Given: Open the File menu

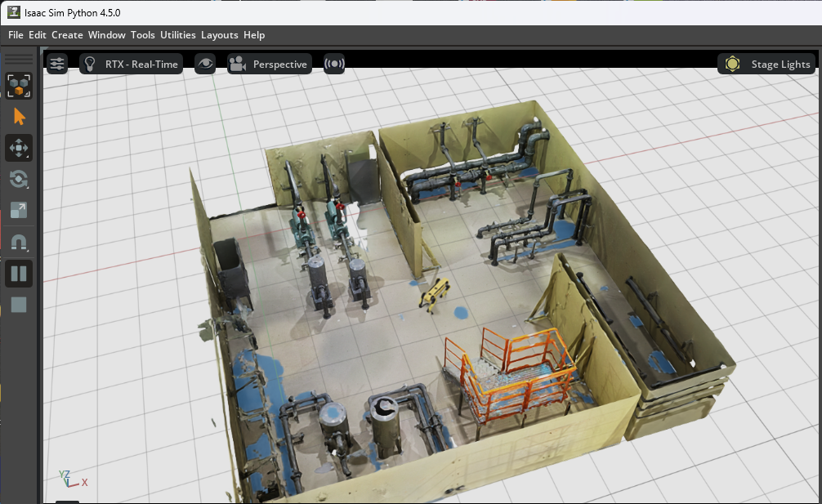Looking at the screenshot, I should (x=16, y=35).
